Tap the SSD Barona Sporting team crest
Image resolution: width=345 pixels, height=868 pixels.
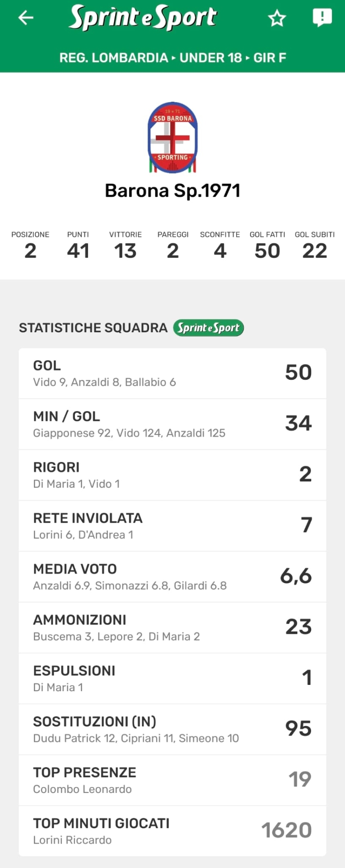[x=172, y=138]
